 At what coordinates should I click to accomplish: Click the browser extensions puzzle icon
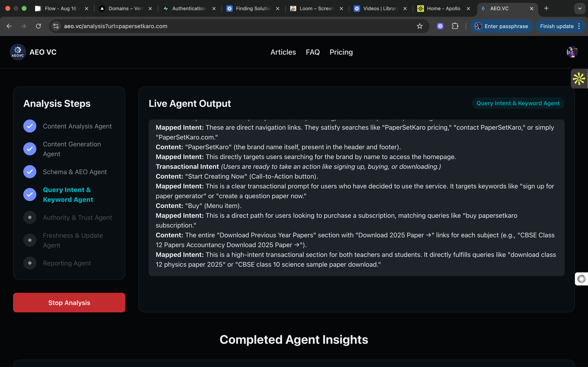[x=455, y=26]
